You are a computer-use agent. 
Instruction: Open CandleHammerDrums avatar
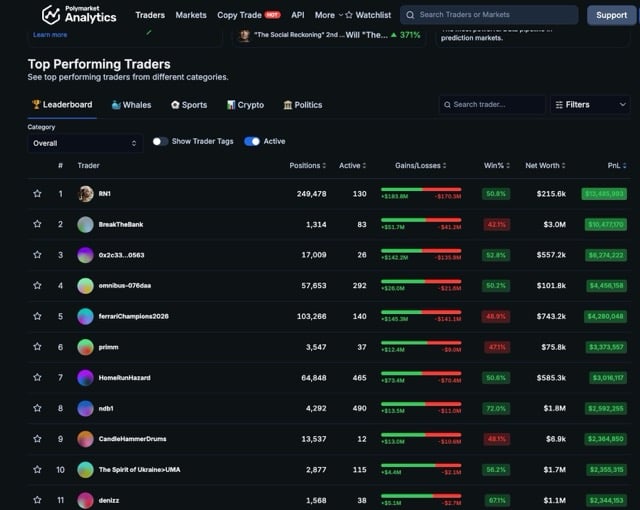pos(85,439)
